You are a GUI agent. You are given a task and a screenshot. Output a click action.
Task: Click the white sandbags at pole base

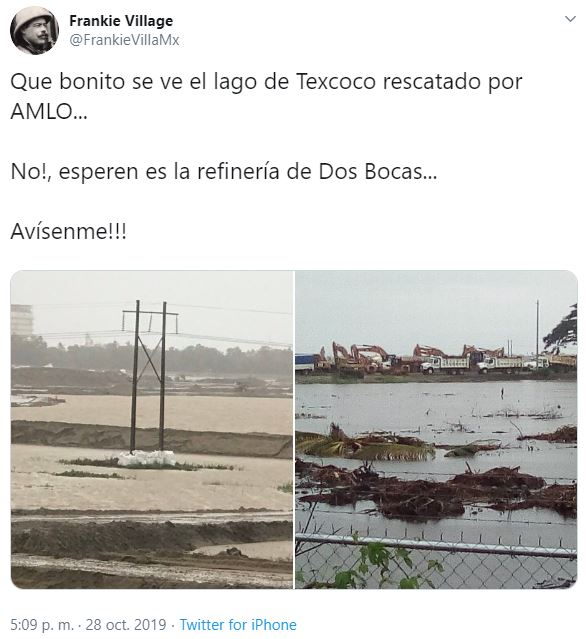coord(147,458)
